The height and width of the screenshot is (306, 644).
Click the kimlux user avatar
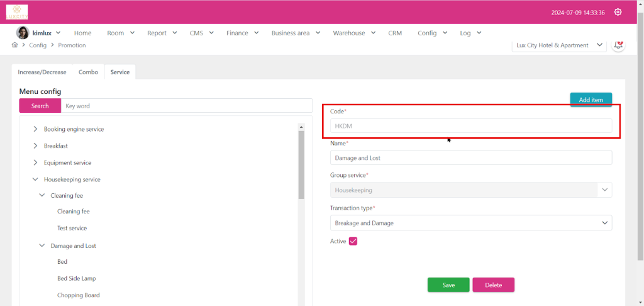click(22, 33)
